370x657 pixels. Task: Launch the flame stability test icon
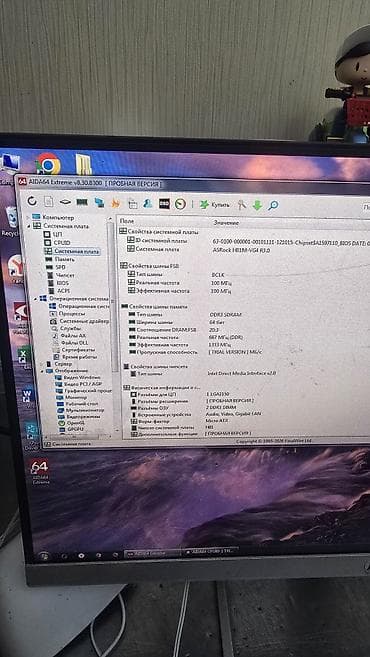point(115,203)
